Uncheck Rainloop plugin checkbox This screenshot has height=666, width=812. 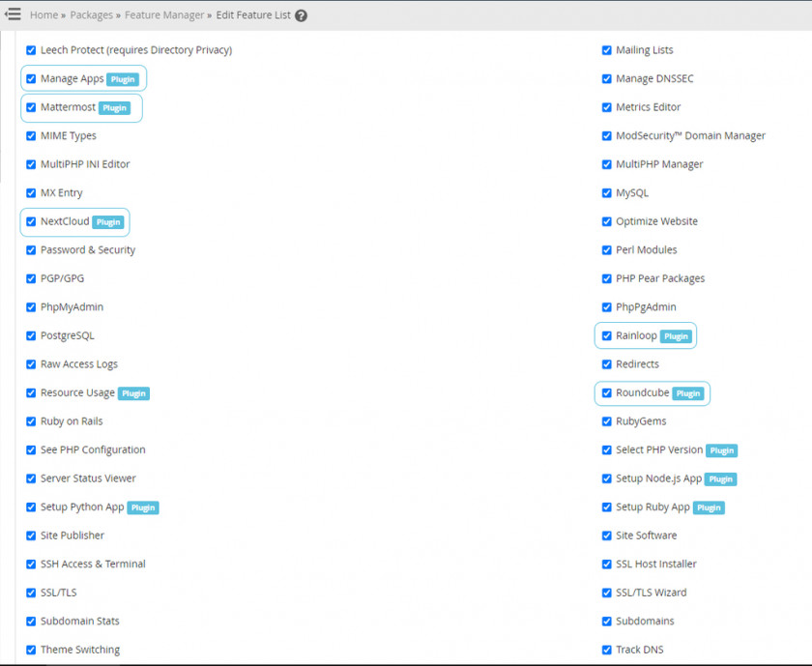point(607,335)
